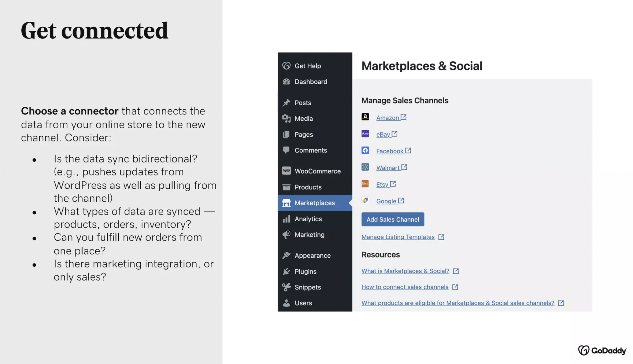633x364 pixels.
Task: Click the Analytics bar chart icon
Action: click(286, 219)
